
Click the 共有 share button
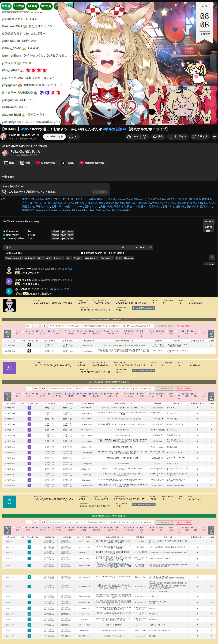[x=158, y=137]
